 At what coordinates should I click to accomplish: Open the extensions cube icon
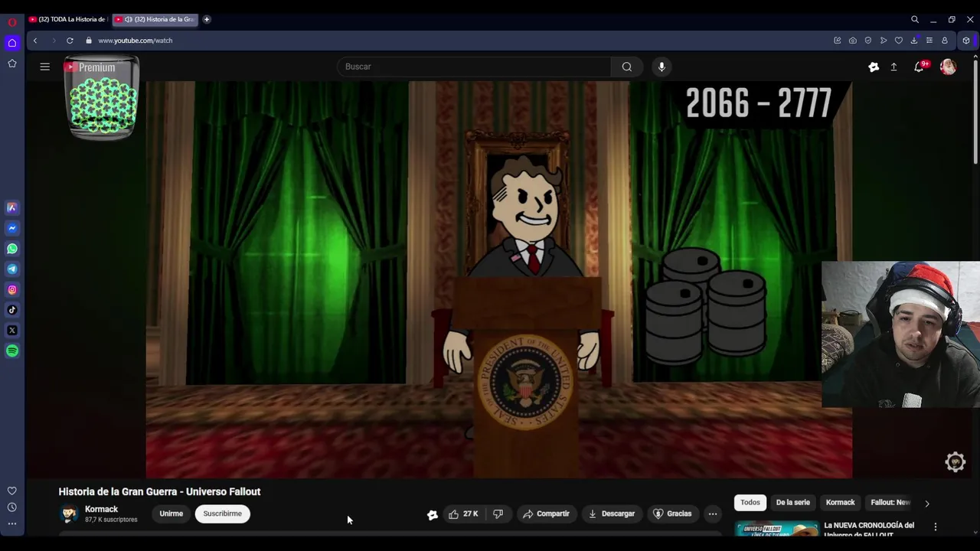tap(966, 41)
